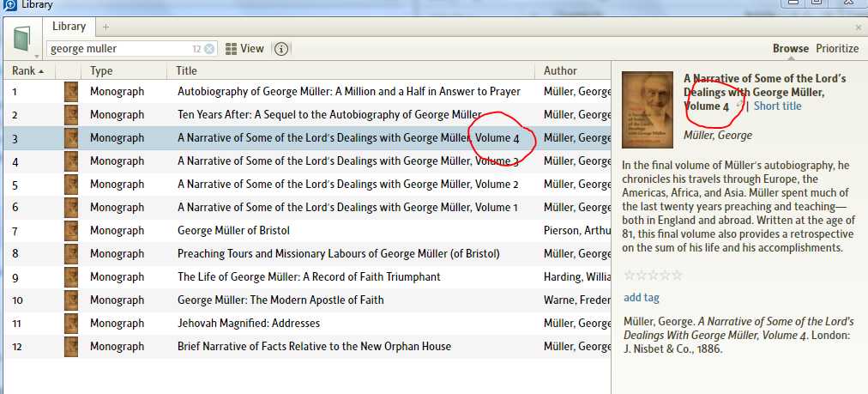The image size is (868, 394).
Task: Click cover thumbnail of George Müller of Bristol
Action: (71, 231)
